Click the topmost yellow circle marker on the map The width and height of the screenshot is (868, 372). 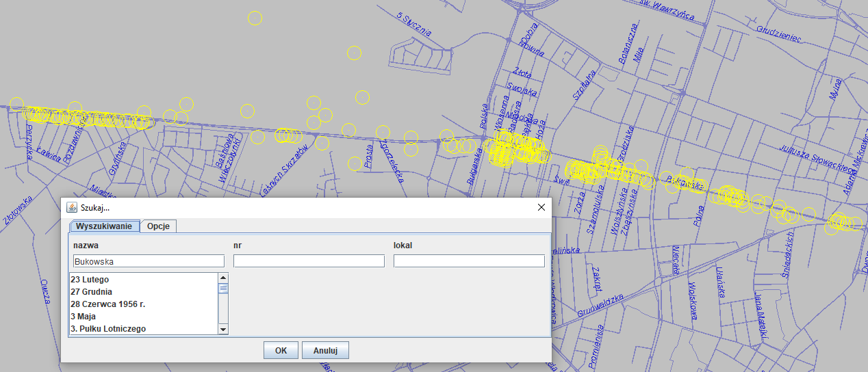pyautogui.click(x=255, y=18)
